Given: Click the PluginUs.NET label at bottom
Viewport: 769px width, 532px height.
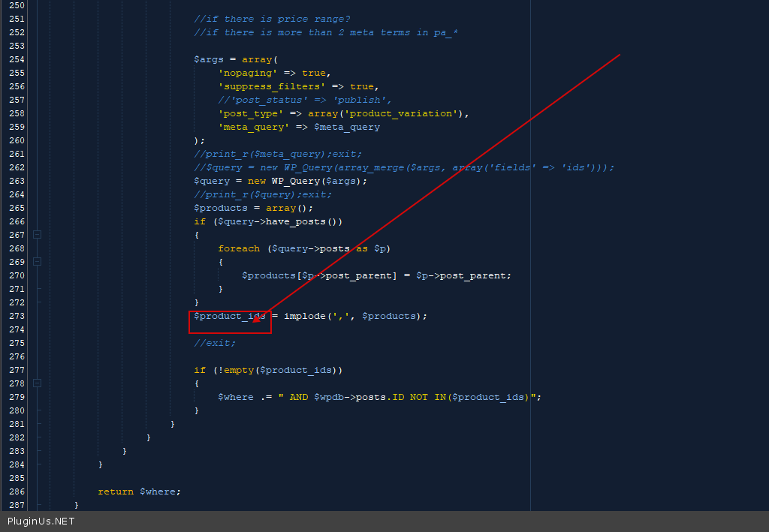Looking at the screenshot, I should [x=41, y=521].
